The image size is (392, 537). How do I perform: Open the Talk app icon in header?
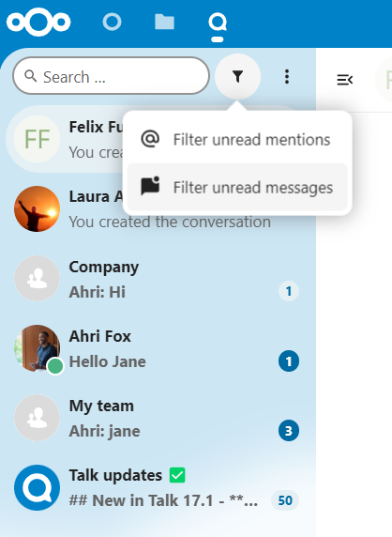click(x=218, y=23)
